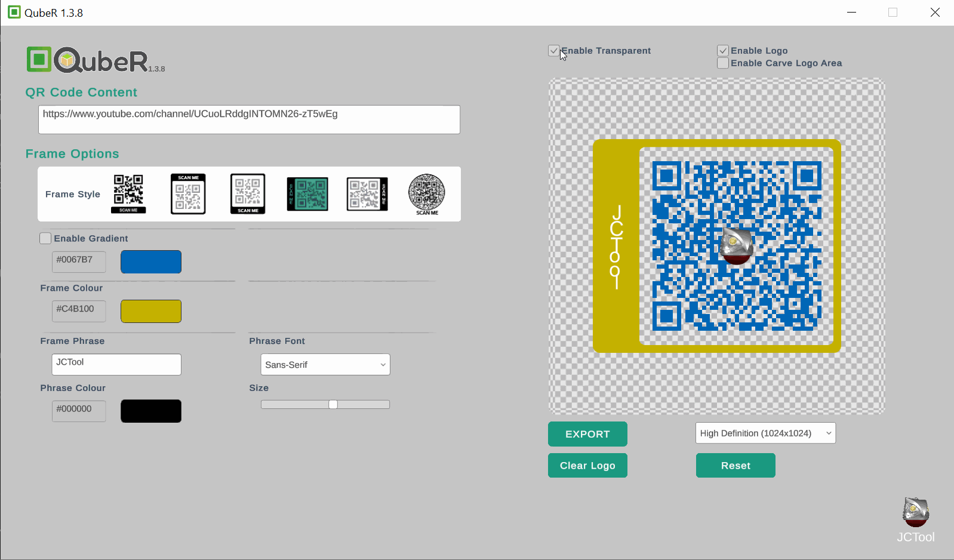Image resolution: width=954 pixels, height=560 pixels.
Task: Minimize the QubeR window
Action: coord(851,13)
